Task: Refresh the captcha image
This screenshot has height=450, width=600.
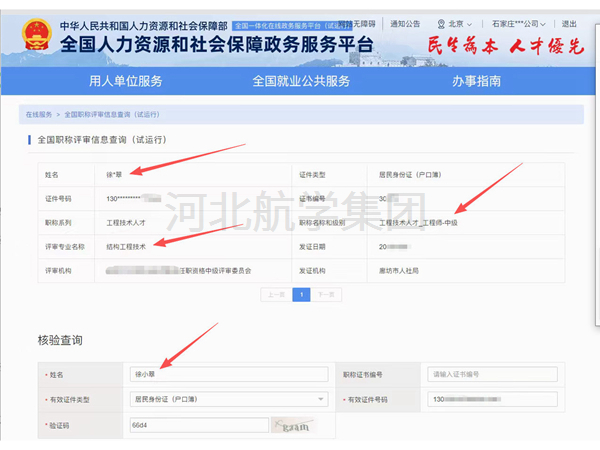Action: pyautogui.click(x=294, y=425)
